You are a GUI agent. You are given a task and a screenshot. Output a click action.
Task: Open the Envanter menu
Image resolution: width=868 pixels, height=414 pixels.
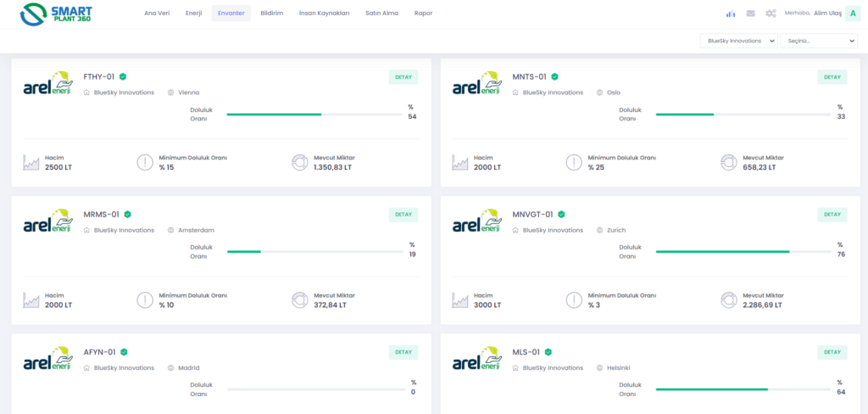[231, 14]
